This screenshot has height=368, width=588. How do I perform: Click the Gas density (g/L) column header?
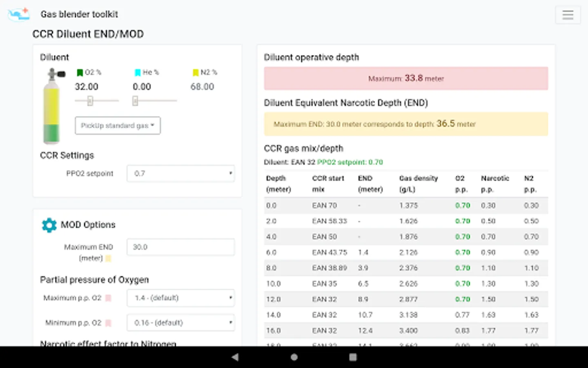pos(419,184)
